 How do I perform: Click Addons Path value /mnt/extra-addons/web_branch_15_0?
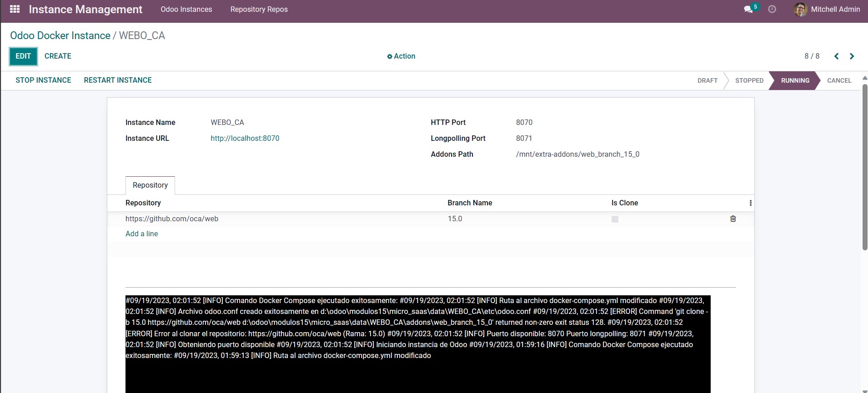pyautogui.click(x=577, y=154)
